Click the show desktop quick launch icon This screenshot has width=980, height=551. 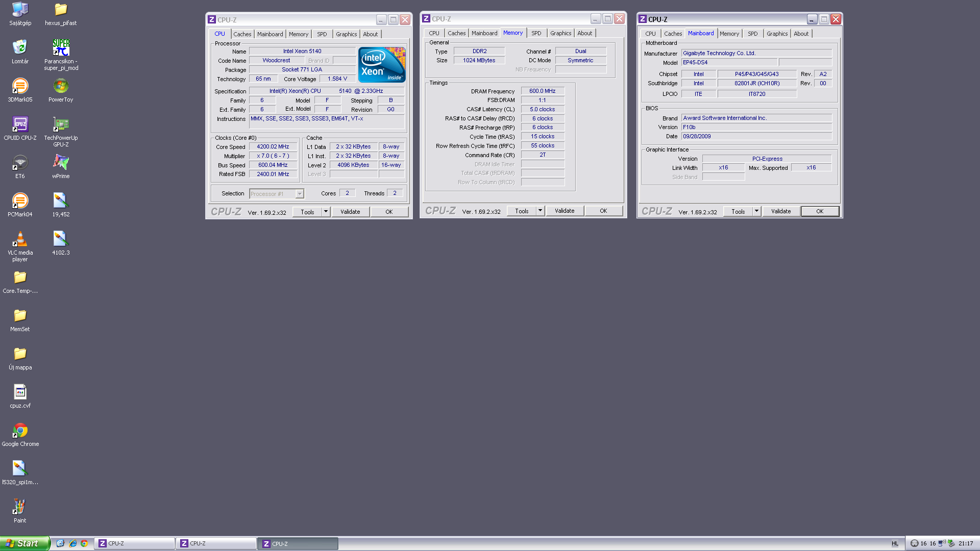pos(60,543)
